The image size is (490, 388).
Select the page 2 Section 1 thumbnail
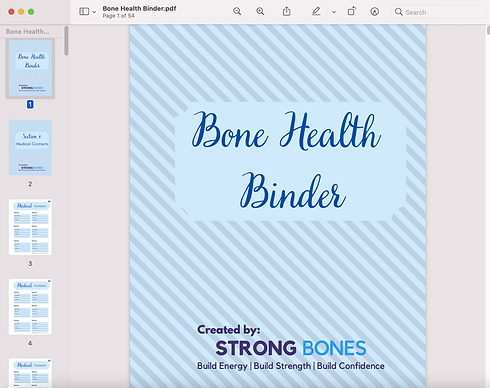(x=30, y=148)
